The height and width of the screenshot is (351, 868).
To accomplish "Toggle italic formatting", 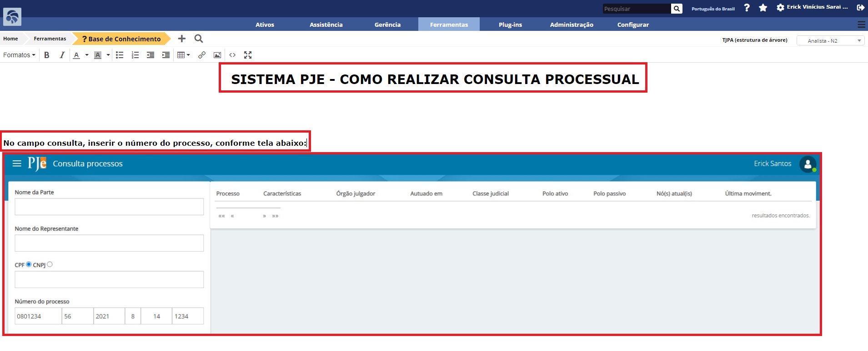I will 62,55.
